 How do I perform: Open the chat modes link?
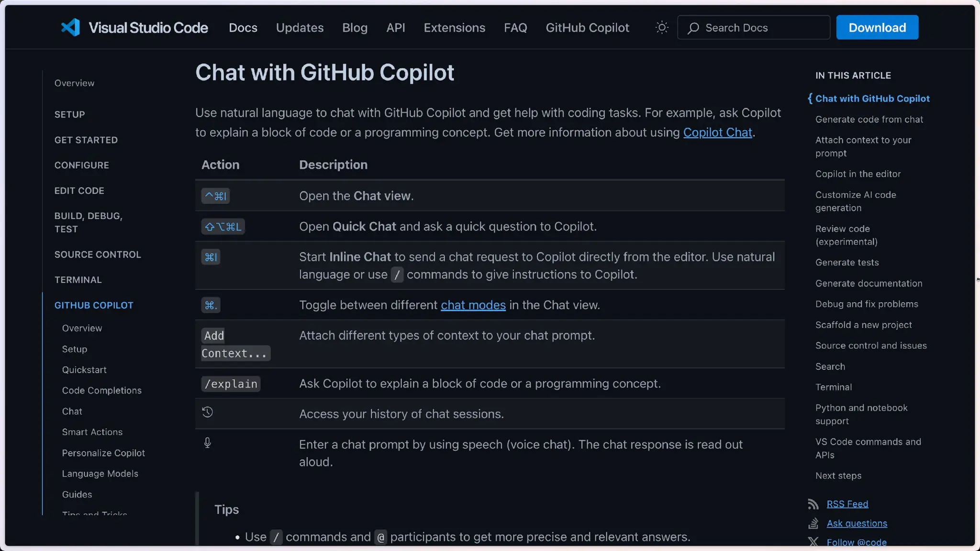click(x=473, y=305)
